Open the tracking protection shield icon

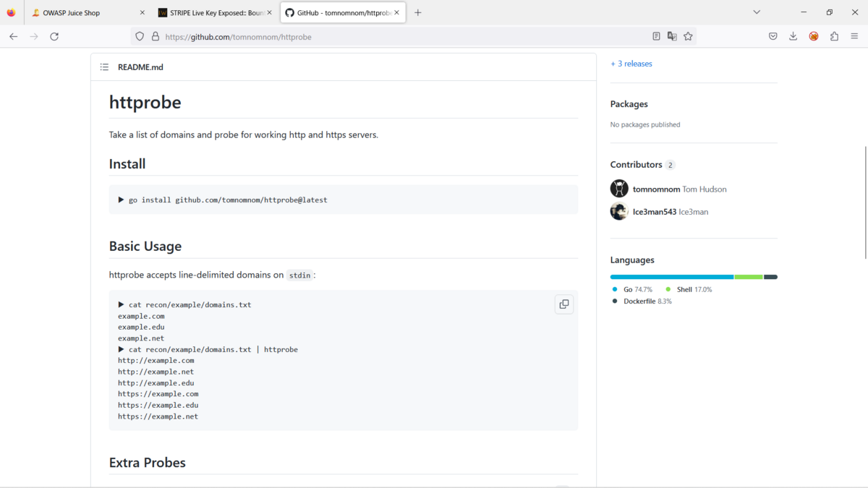click(x=140, y=36)
